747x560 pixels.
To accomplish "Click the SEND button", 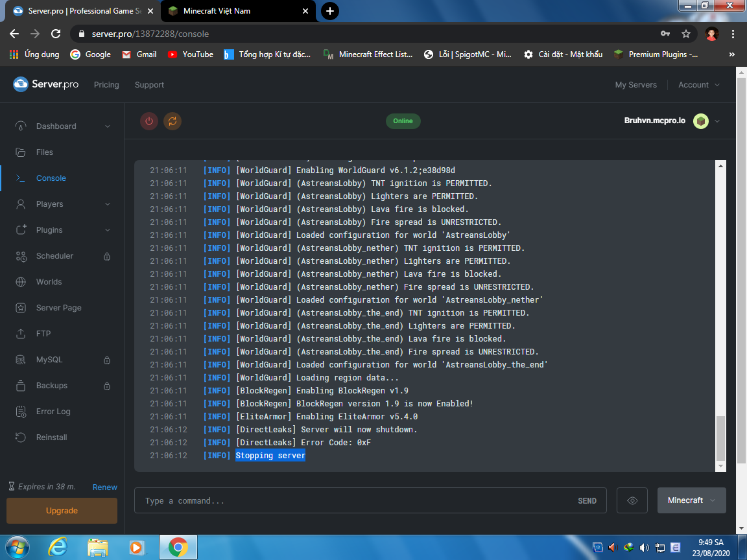I will (x=587, y=501).
